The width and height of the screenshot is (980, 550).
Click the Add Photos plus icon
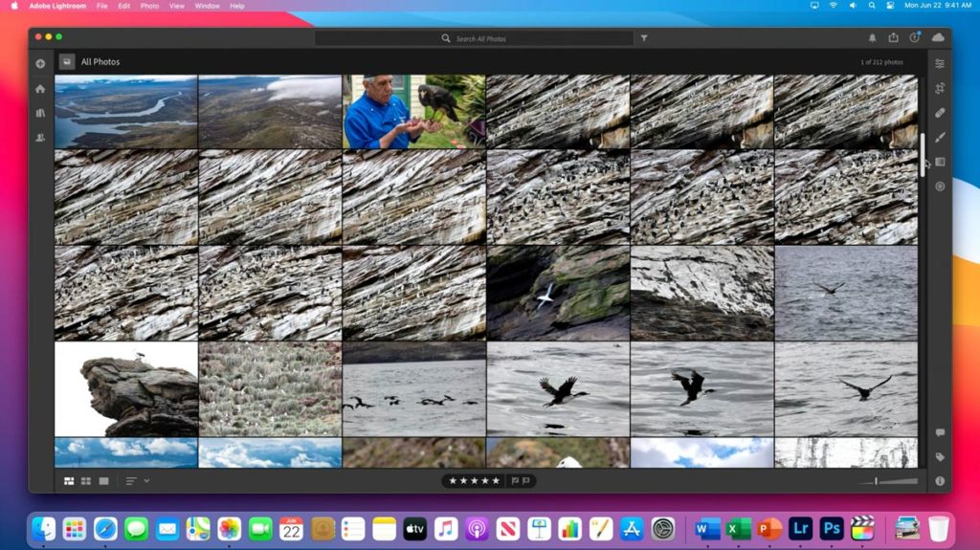point(40,64)
